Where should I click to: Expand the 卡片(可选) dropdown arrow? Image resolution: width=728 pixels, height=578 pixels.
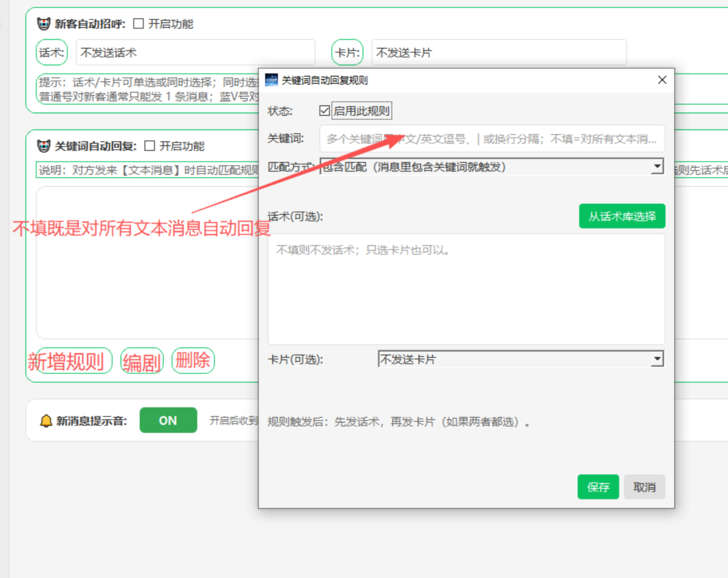point(657,359)
